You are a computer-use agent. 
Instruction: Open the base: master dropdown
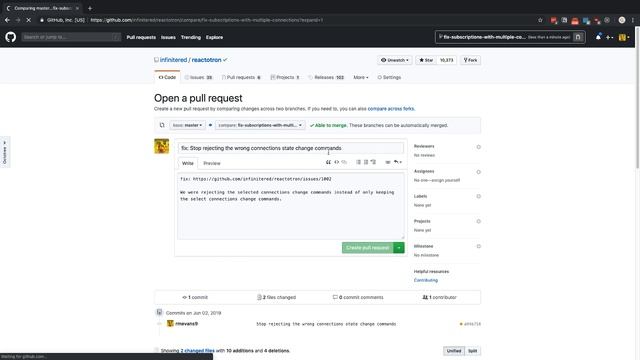(x=187, y=125)
